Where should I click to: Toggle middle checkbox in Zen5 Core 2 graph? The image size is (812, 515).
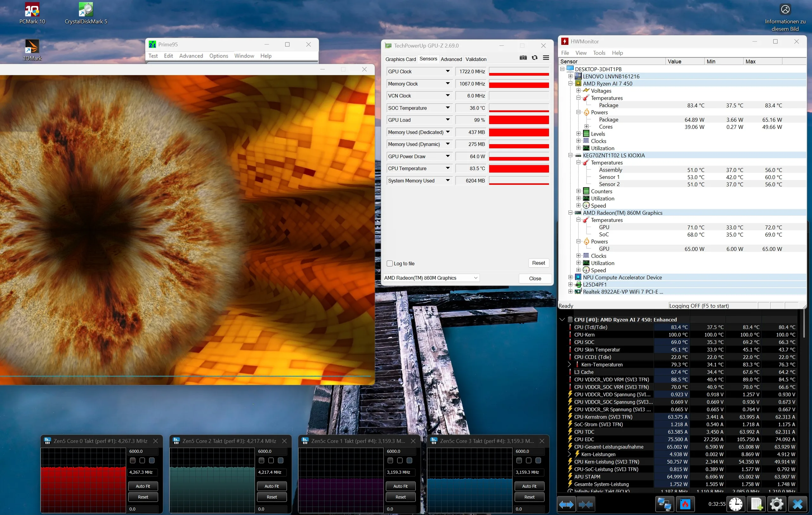point(271,461)
